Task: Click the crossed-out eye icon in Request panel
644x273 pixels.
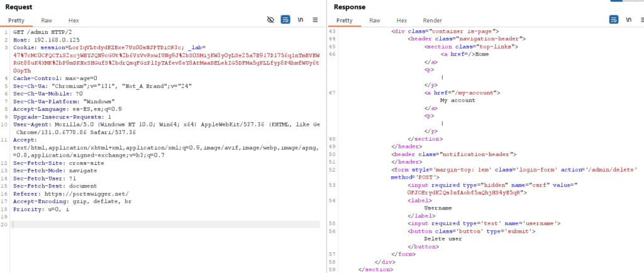Action: click(x=270, y=19)
